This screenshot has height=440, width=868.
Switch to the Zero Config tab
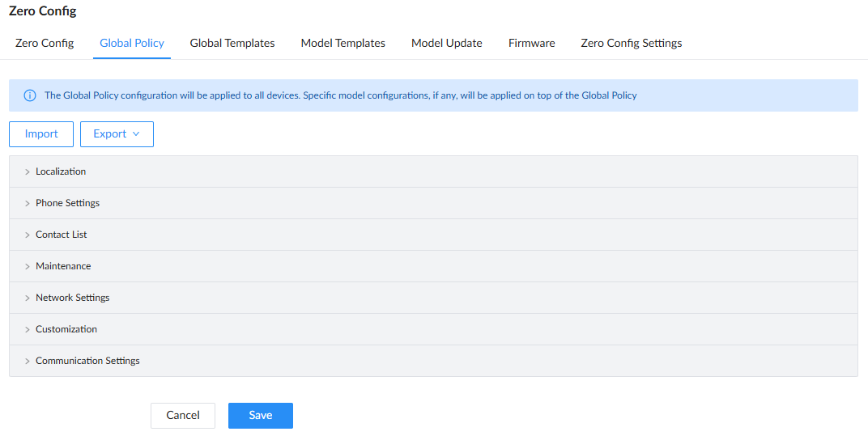[x=45, y=43]
